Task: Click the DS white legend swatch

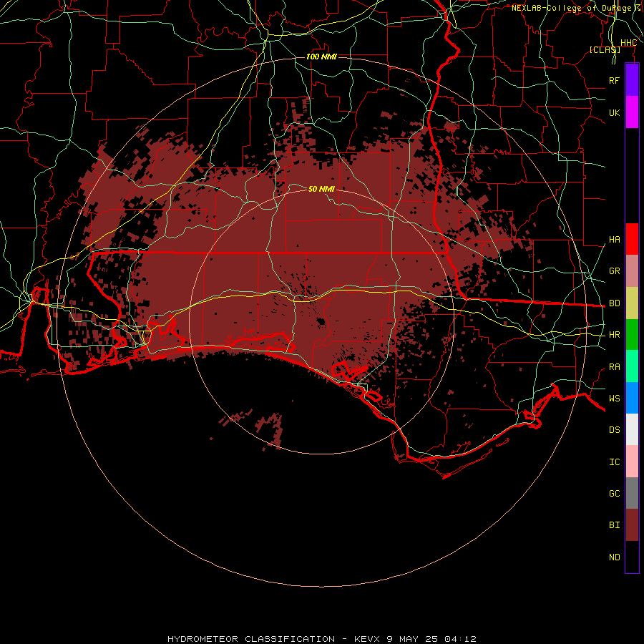Action: (632, 429)
